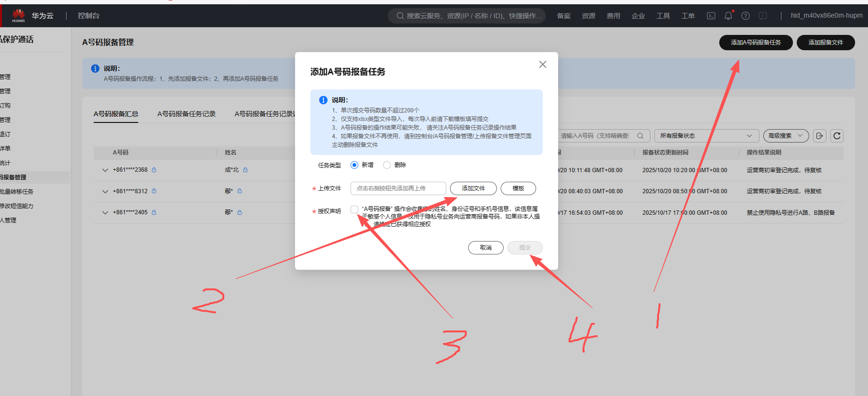This screenshot has height=396, width=868.
Task: Check the 授权声明 authorization checkbox
Action: pos(354,209)
